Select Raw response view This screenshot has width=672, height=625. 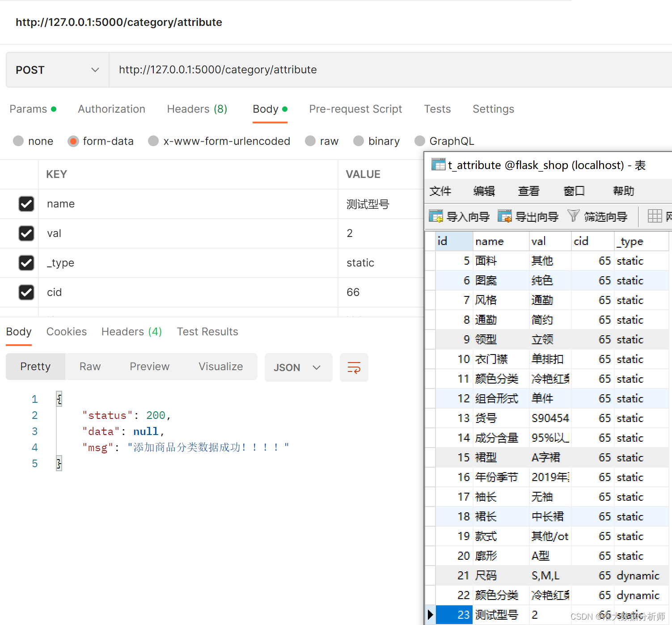[90, 367]
